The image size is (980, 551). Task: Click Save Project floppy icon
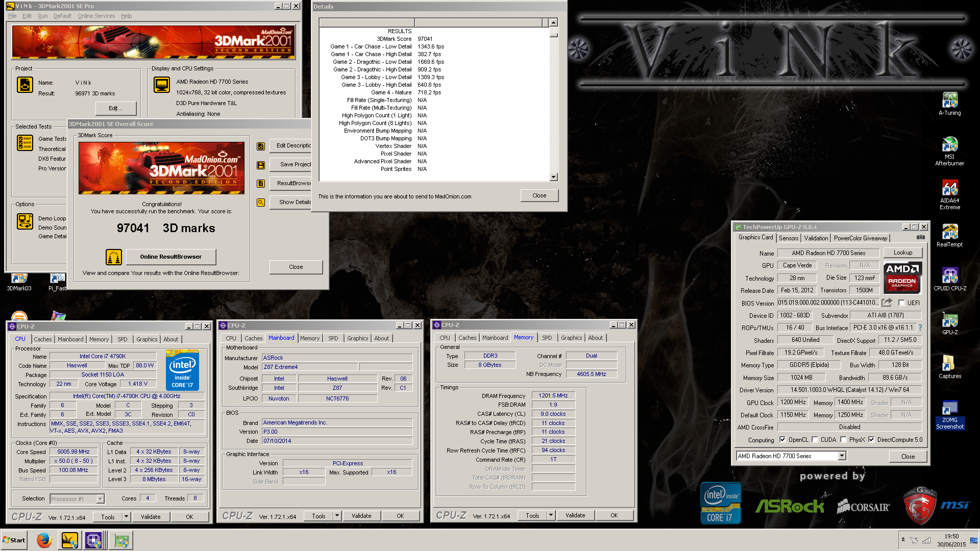pyautogui.click(x=261, y=165)
